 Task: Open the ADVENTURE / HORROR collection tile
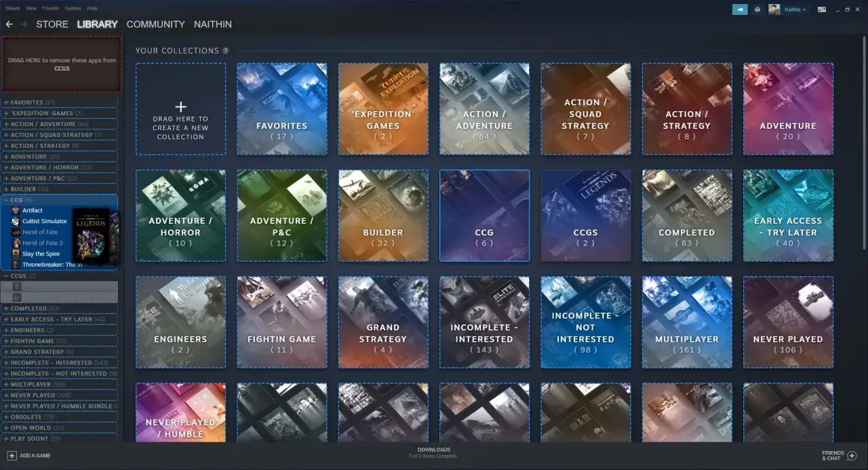(180, 216)
